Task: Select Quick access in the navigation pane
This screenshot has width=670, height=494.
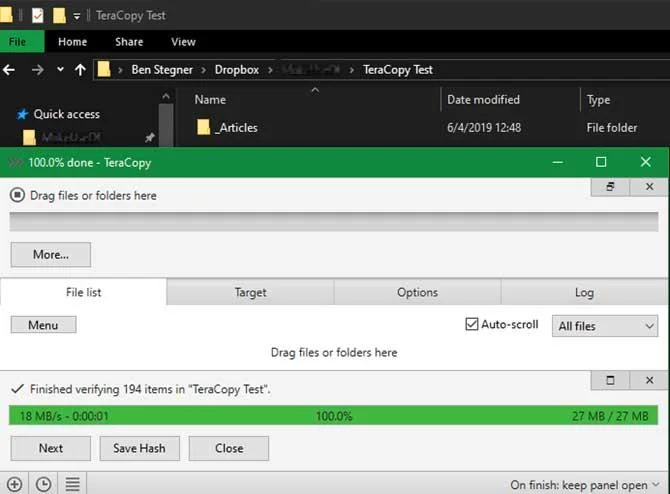Action: click(x=67, y=114)
